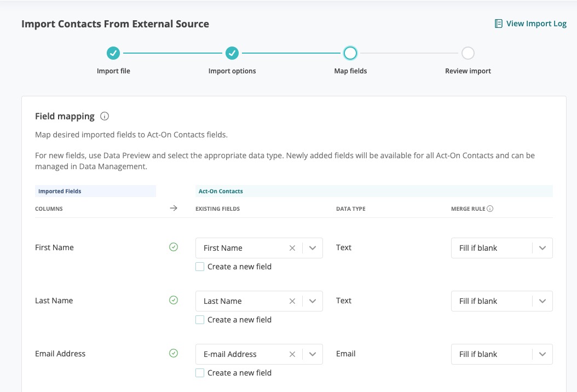Expand the First Name existing field dropdown

tap(313, 248)
